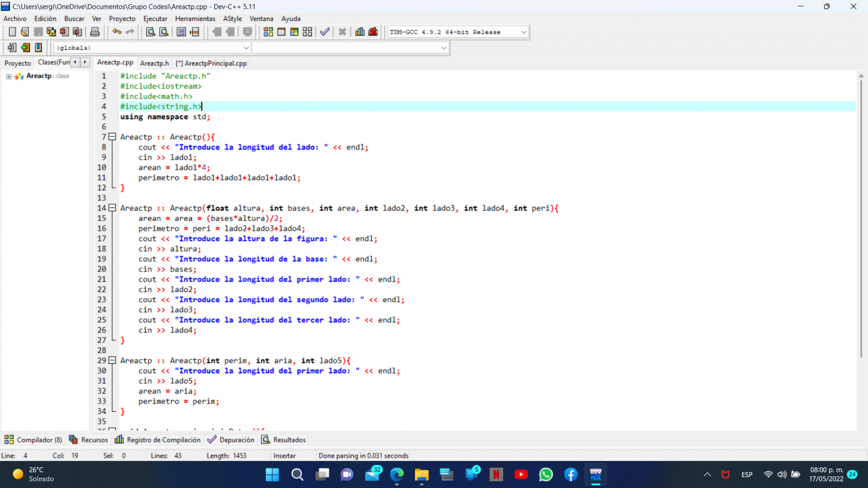Click the vertical editor scrollbar
This screenshot has width=868, height=488.
click(x=861, y=220)
